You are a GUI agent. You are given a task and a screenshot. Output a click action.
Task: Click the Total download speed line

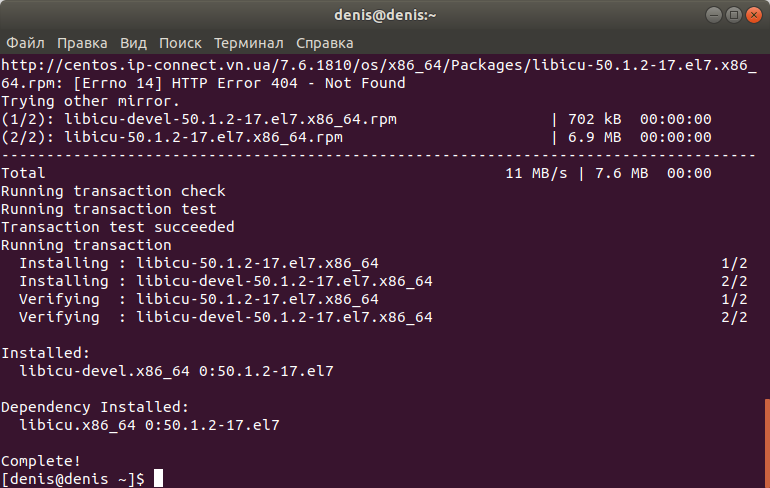pyautogui.click(x=356, y=173)
